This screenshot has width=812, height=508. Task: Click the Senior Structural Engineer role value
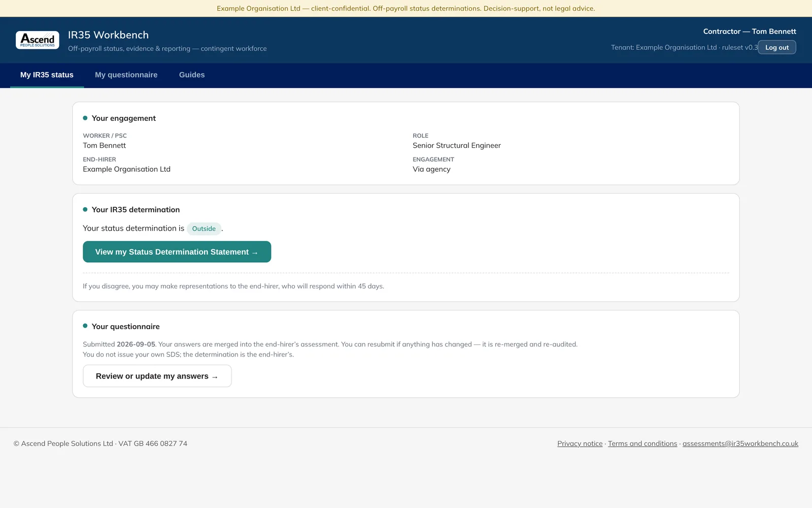pyautogui.click(x=457, y=145)
